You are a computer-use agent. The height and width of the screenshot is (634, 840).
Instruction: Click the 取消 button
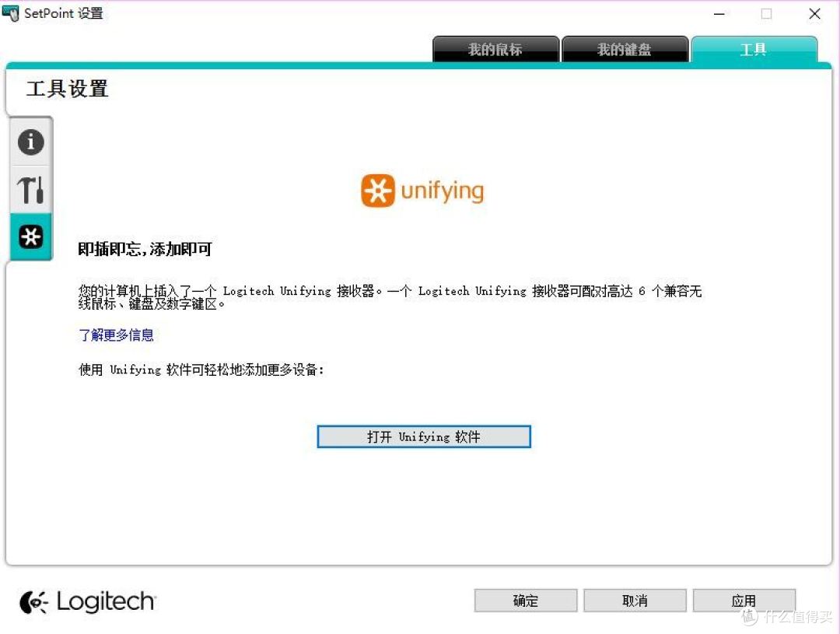click(x=635, y=601)
